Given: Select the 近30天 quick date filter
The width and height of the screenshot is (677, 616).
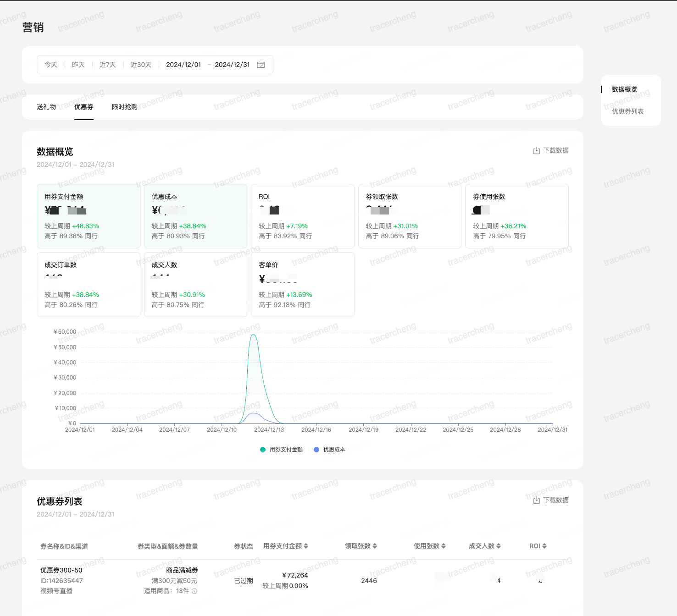Looking at the screenshot, I should 141,65.
